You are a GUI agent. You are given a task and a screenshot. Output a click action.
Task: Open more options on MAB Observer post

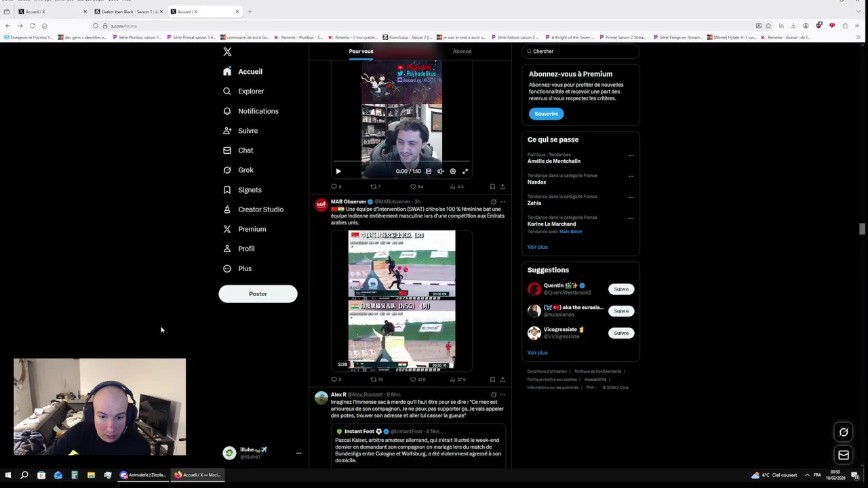pos(502,201)
